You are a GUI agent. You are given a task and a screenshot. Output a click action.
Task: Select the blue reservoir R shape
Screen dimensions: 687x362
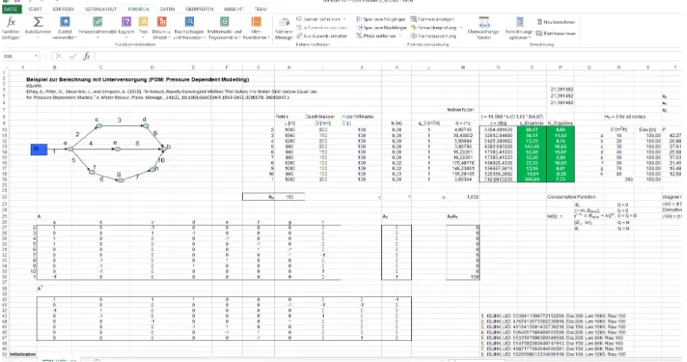(39, 149)
